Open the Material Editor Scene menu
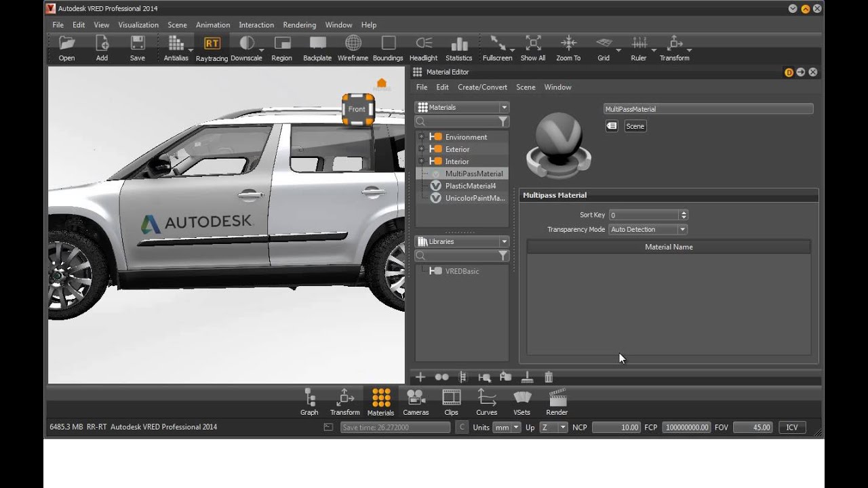Image resolution: width=868 pixels, height=488 pixels. coord(526,87)
